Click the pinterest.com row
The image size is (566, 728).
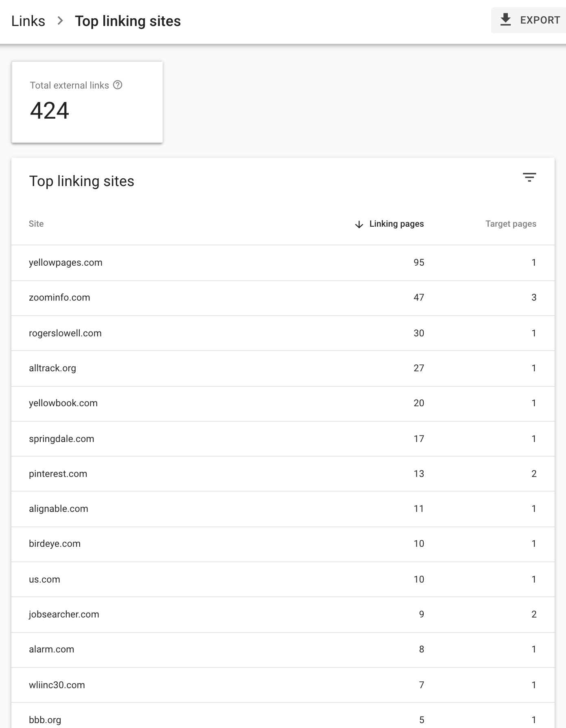click(58, 474)
